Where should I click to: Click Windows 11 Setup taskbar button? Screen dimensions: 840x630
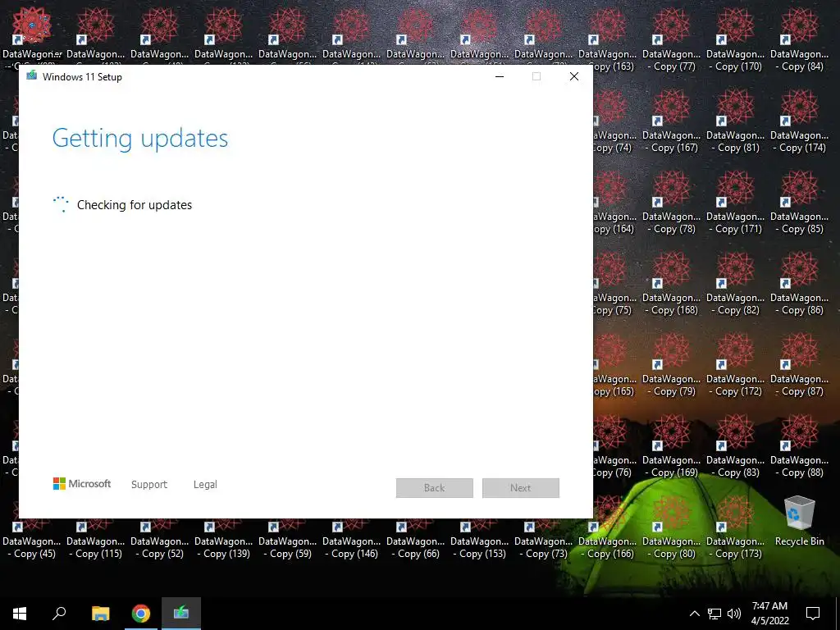181,614
